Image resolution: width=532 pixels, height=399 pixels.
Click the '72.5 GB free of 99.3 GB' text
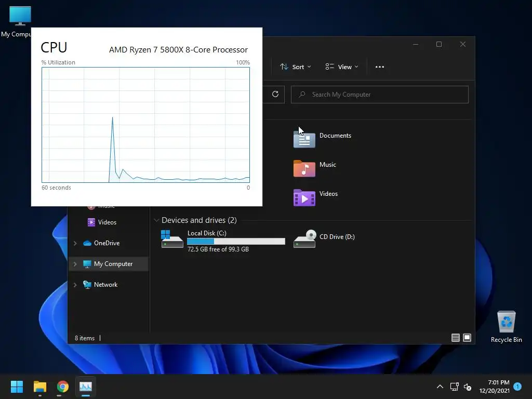(218, 249)
